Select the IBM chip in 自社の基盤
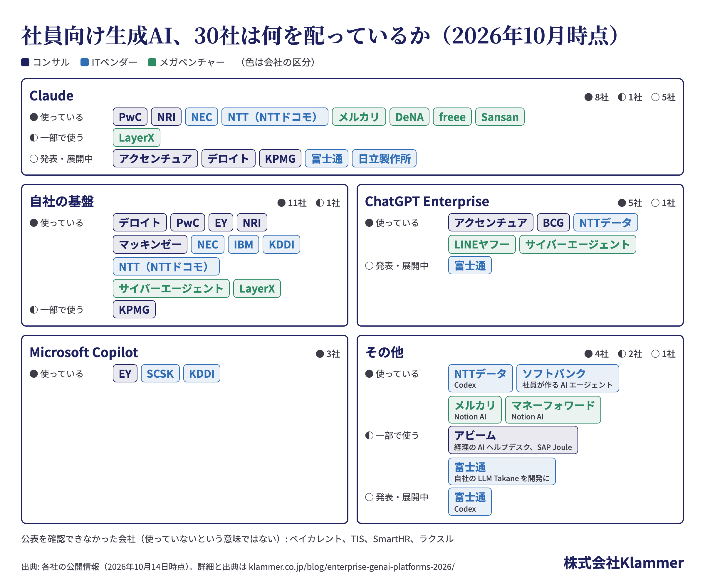This screenshot has height=588, width=705. [x=244, y=244]
